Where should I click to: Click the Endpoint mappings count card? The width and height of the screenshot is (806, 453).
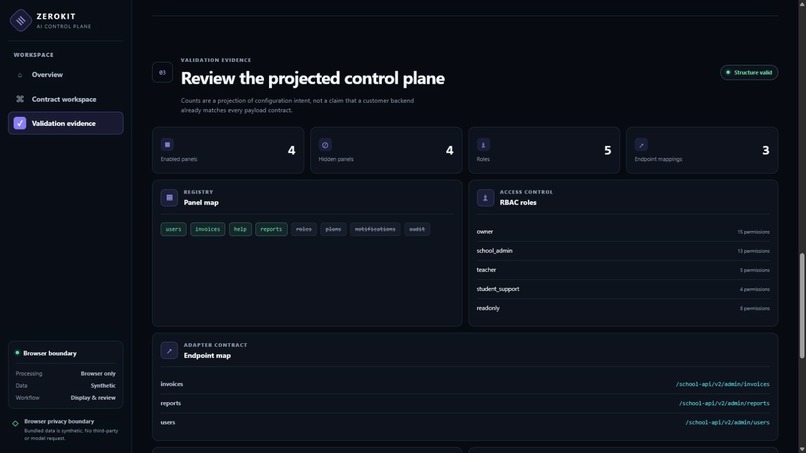(x=702, y=150)
